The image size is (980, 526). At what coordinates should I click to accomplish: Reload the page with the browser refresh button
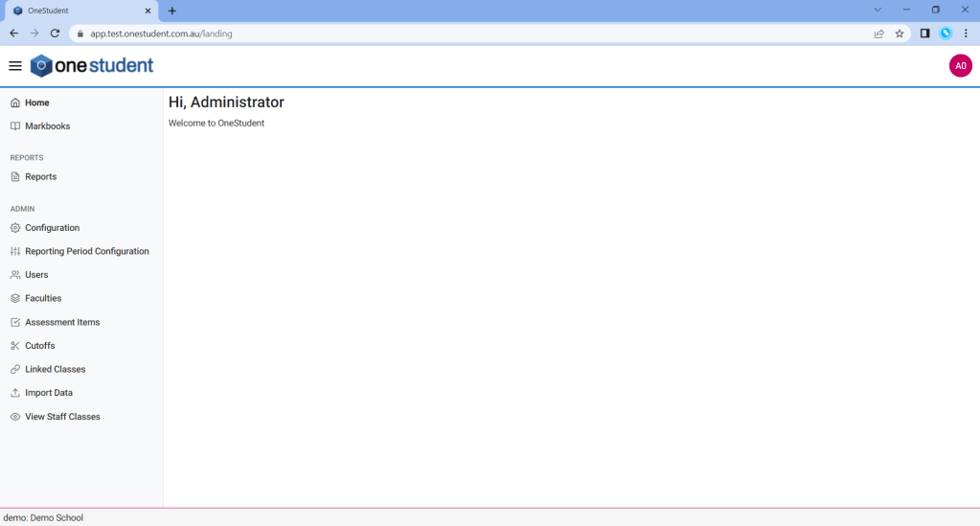(55, 34)
